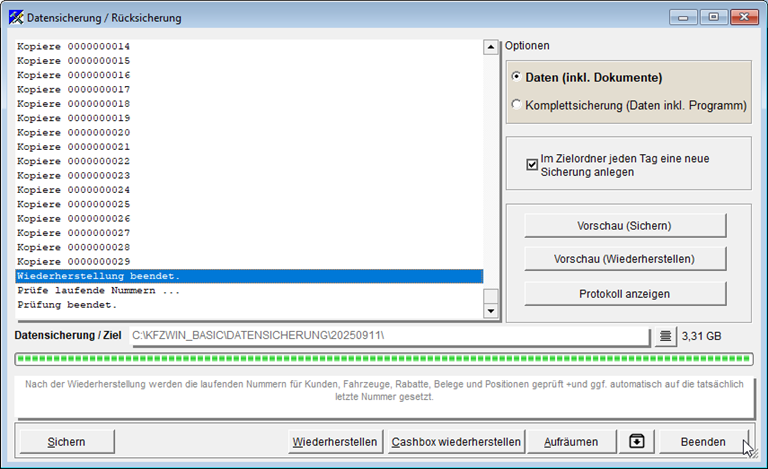Select log line 'Kopiere 0000000017'

[x=249, y=90]
